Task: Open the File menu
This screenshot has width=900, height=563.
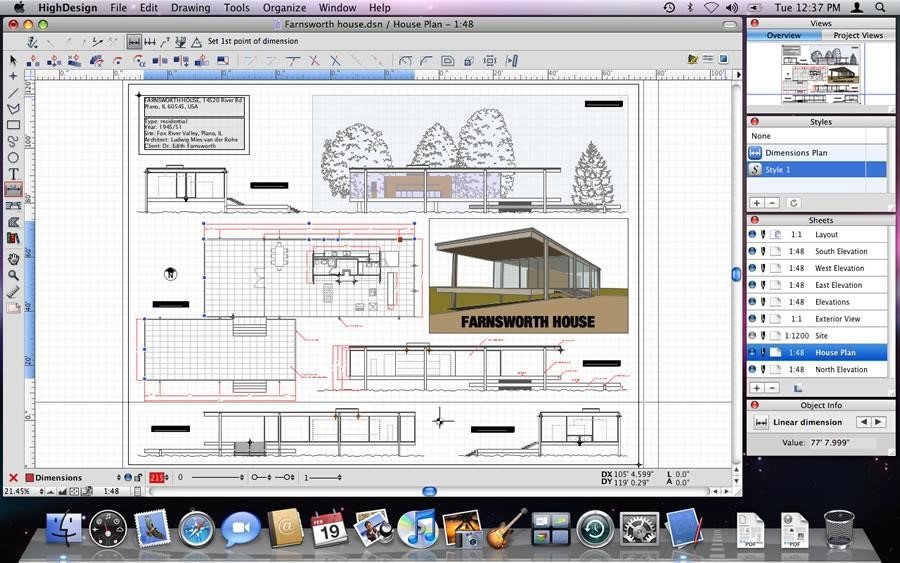Action: click(118, 7)
